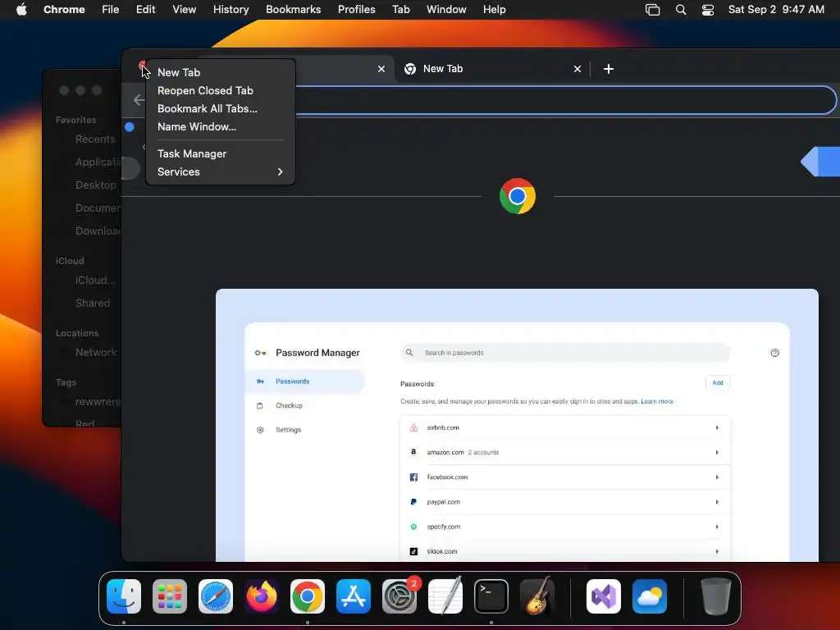Open Control Center in menu bar
The width and height of the screenshot is (840, 630).
(707, 10)
